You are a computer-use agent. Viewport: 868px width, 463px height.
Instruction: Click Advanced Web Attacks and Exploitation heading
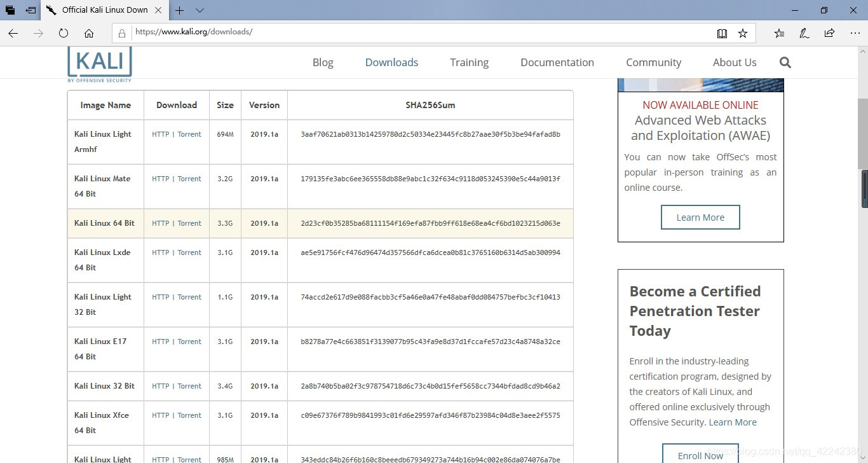(700, 128)
